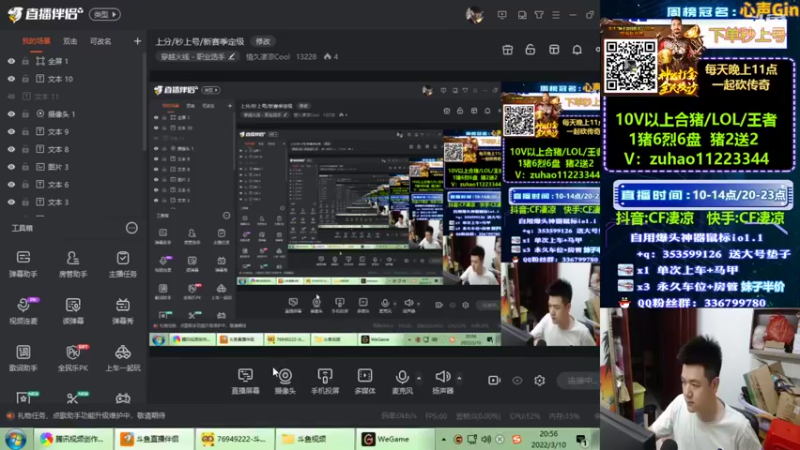Viewport: 800px width, 450px height.
Task: Open WeGame from the taskbar
Action: coord(394,439)
